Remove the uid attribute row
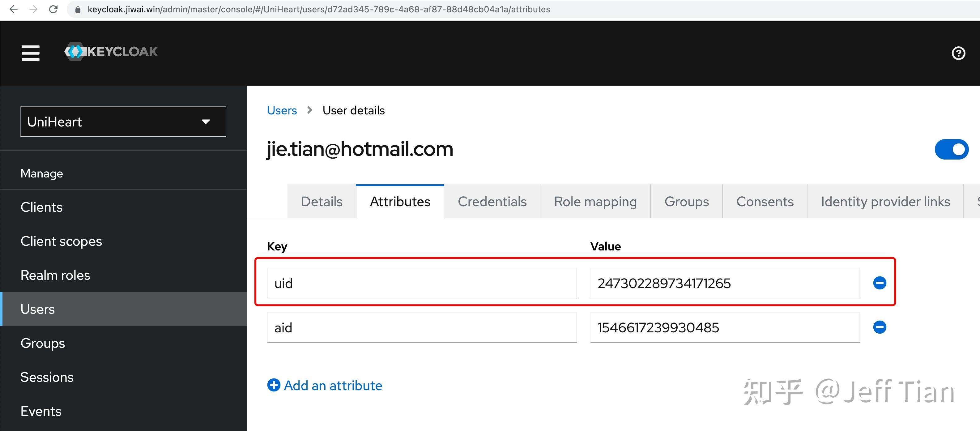 click(879, 283)
